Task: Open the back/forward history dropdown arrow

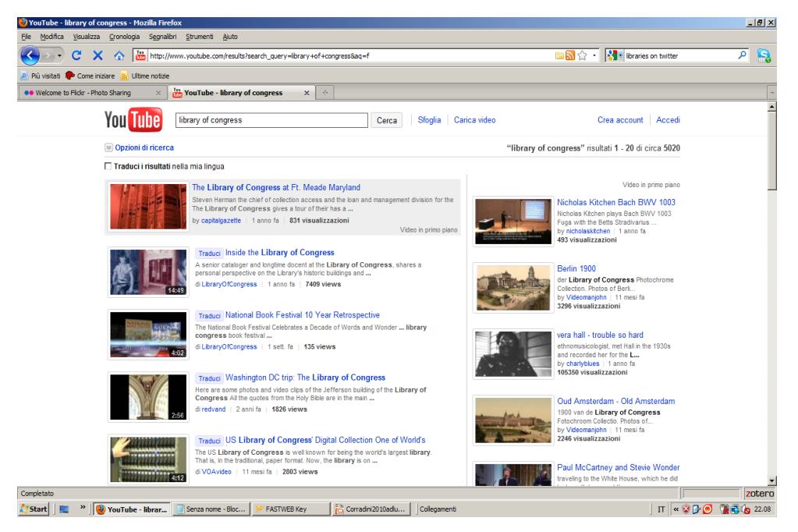Action: click(59, 55)
